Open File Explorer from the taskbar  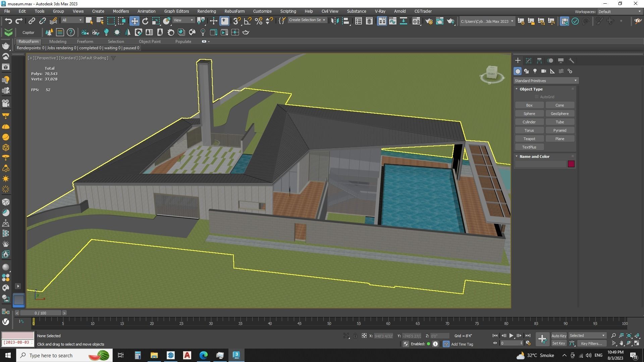pyautogui.click(x=154, y=355)
